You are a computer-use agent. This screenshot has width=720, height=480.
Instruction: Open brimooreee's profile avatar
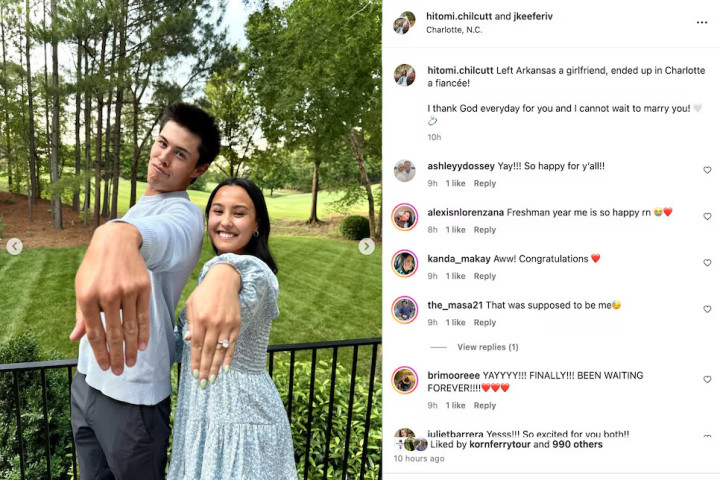(x=405, y=380)
